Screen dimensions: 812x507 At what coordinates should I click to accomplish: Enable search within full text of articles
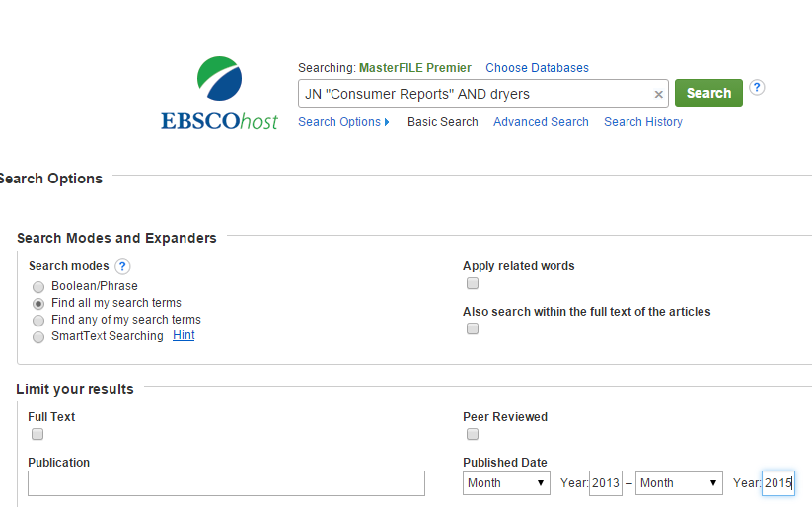[x=473, y=328]
